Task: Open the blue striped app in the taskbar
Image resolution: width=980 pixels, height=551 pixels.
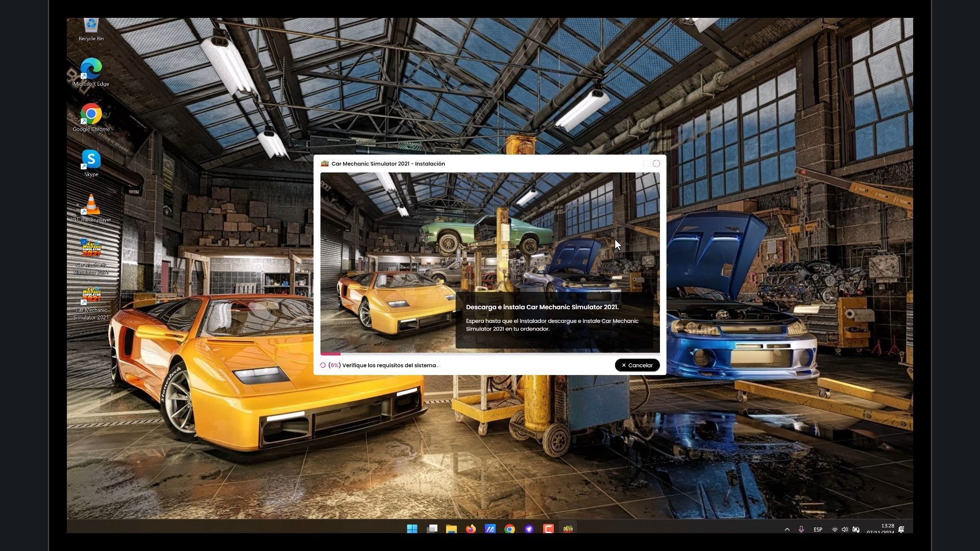Action: [x=490, y=529]
